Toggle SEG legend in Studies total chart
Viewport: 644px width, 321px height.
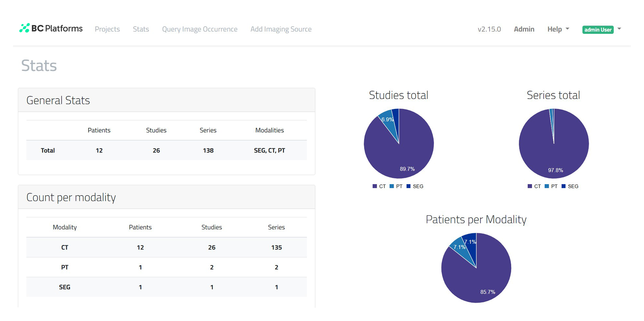coord(415,186)
